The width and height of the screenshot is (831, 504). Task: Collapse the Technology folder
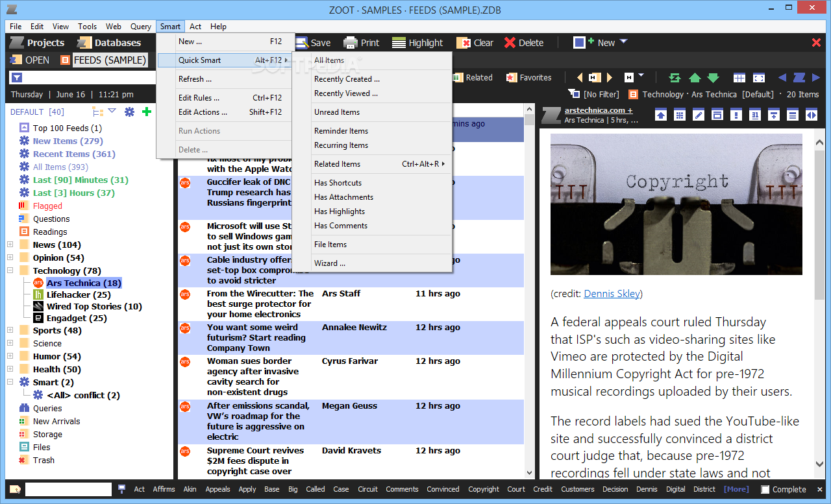[x=10, y=270]
